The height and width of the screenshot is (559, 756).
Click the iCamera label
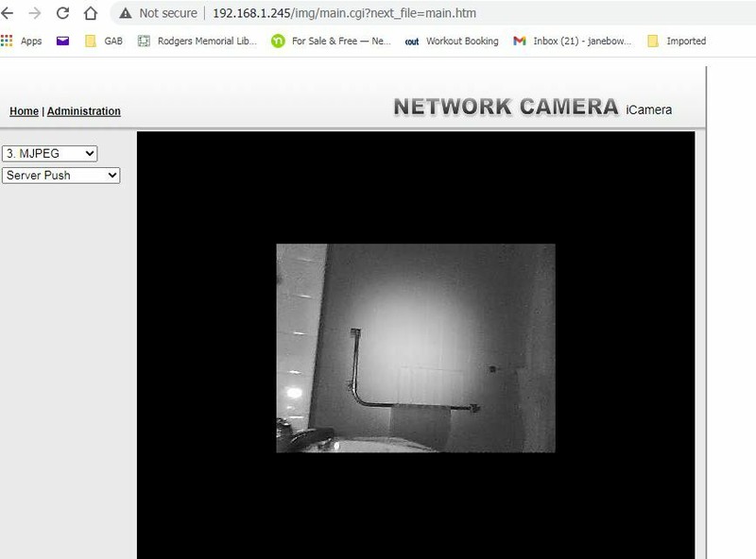click(x=649, y=110)
